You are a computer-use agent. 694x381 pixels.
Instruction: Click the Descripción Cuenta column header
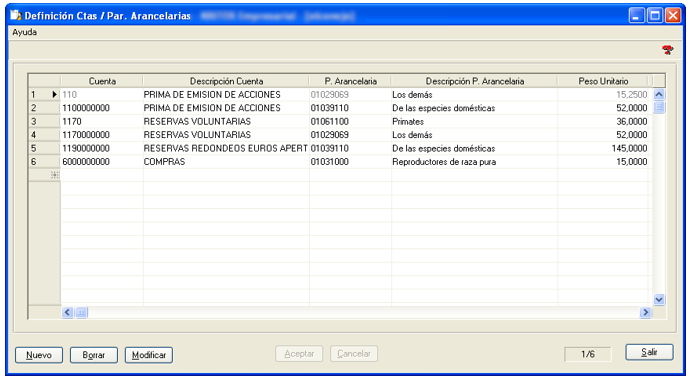(226, 81)
